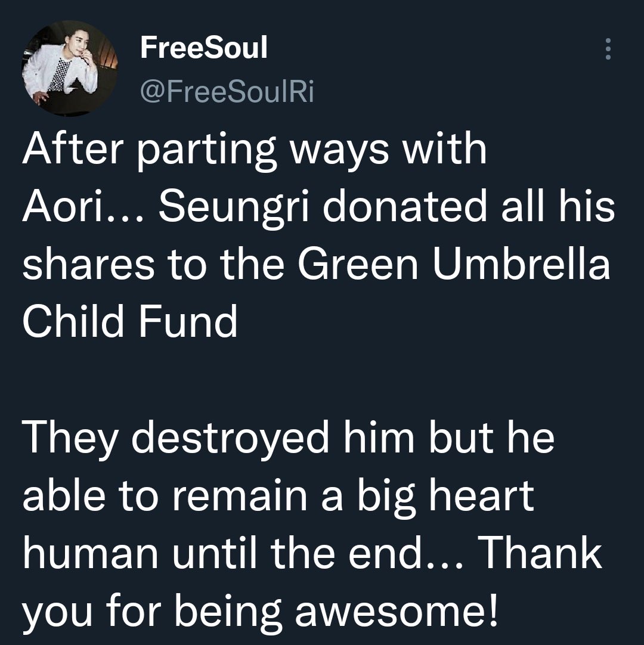This screenshot has width=644, height=645.
Task: Click "you for being" on the last line
Action: 151,611
